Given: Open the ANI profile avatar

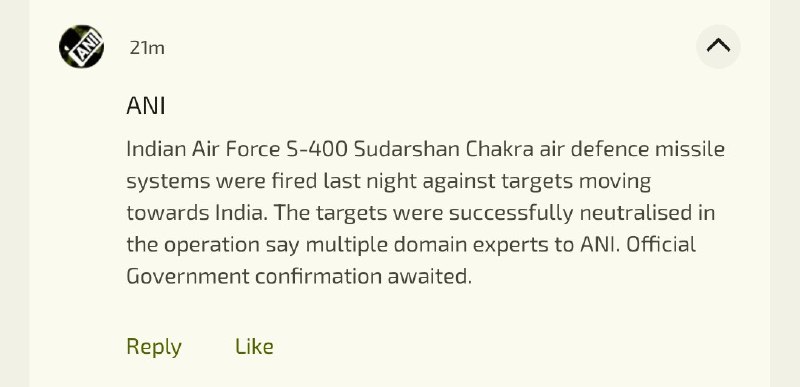Looking at the screenshot, I should coord(82,47).
